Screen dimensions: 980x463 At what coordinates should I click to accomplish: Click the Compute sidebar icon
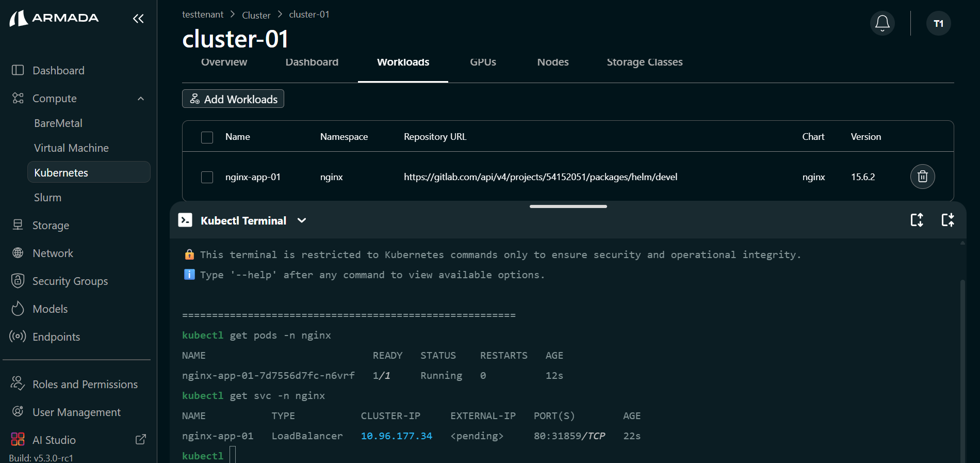click(18, 98)
